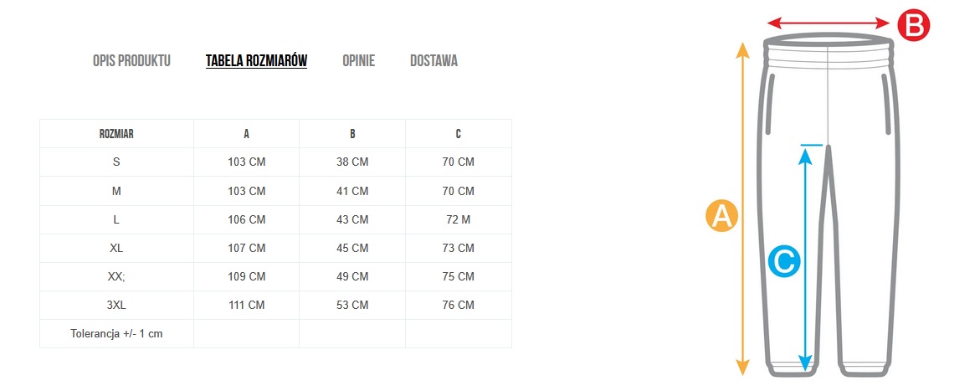Viewport: 980px width, 391px height.
Task: Click the blue C measurement badge
Action: click(x=783, y=261)
